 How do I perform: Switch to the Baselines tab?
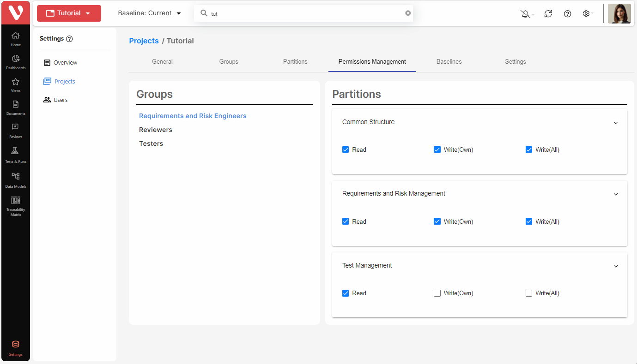coord(449,61)
